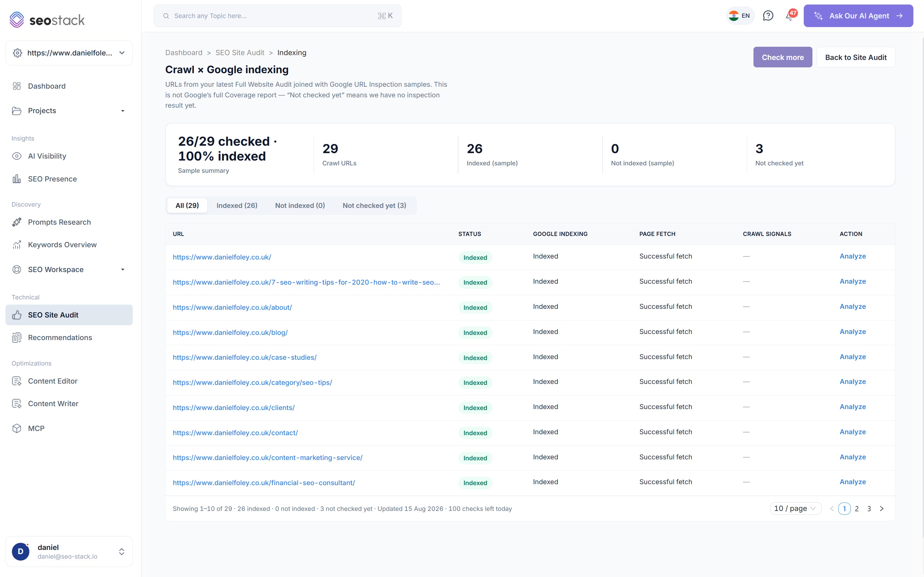Open the website selector dropdown
Image resolution: width=924 pixels, height=577 pixels.
pos(69,53)
